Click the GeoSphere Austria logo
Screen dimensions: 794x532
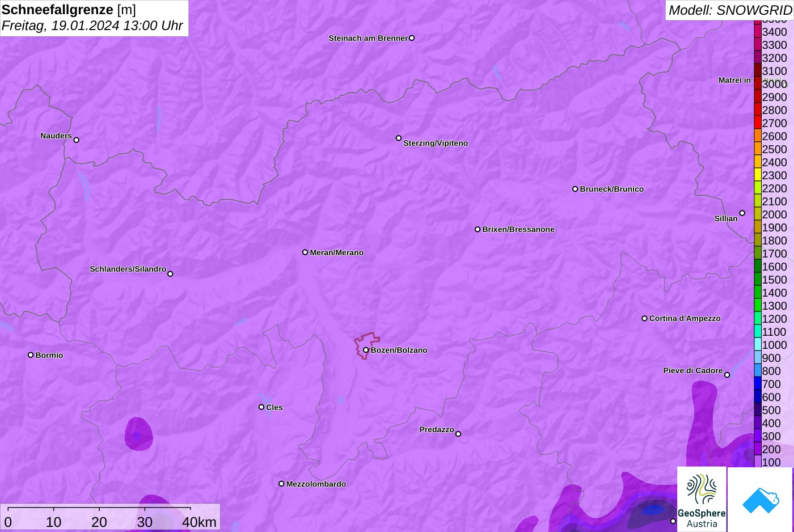tap(702, 499)
